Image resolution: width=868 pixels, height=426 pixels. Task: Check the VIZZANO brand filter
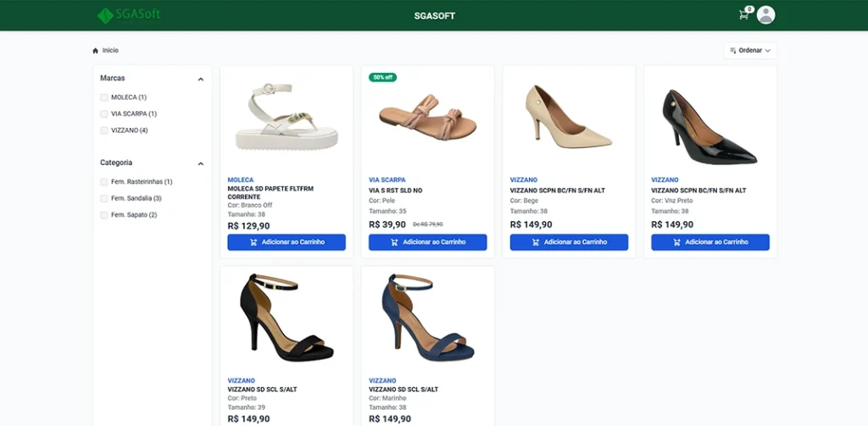tap(104, 130)
